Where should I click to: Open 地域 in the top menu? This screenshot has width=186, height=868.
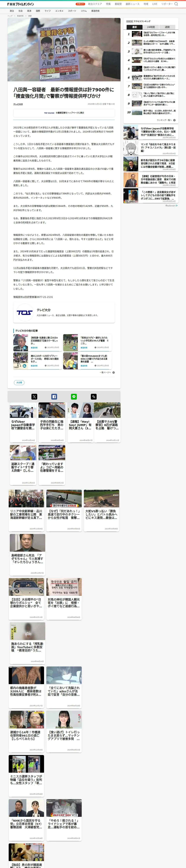point(146,4)
